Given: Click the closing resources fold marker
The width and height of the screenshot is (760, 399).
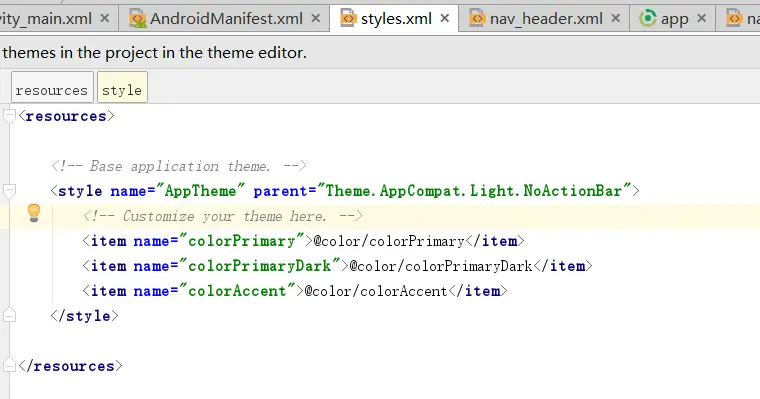Looking at the screenshot, I should [x=9, y=366].
